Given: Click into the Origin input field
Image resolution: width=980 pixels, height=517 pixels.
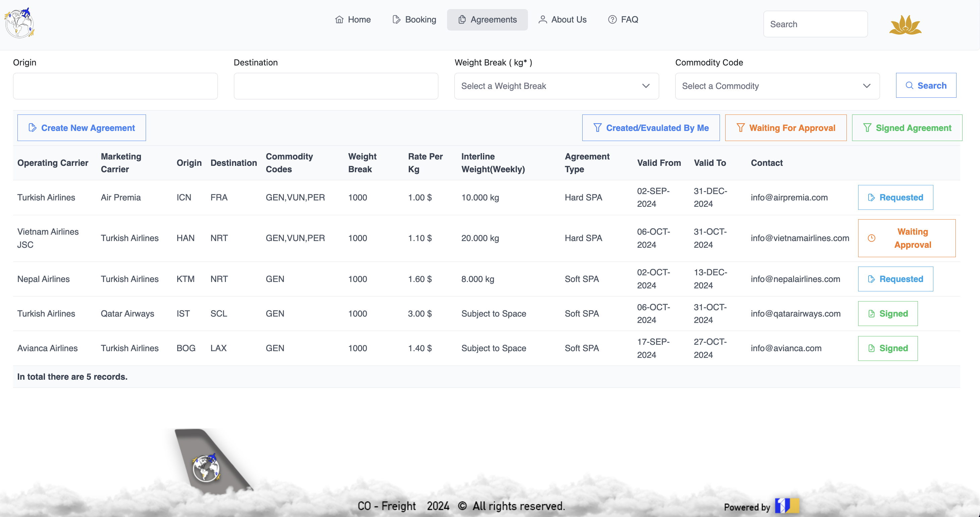Looking at the screenshot, I should (115, 86).
